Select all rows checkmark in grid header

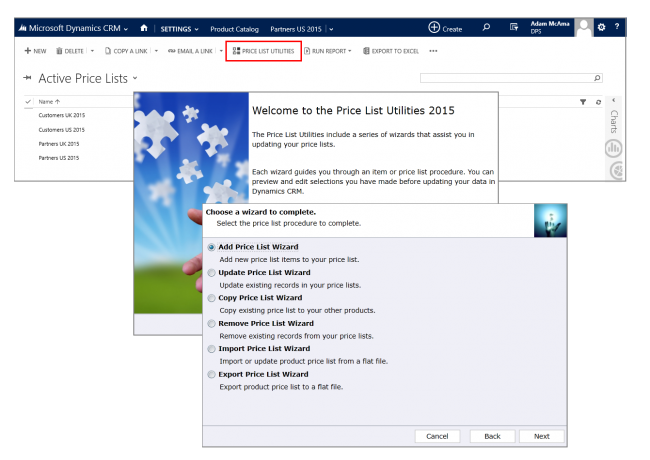tap(28, 102)
